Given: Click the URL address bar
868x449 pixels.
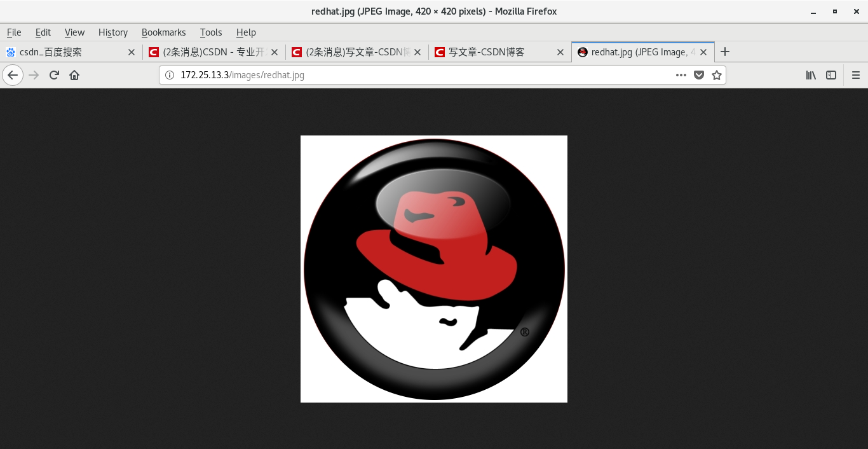Looking at the screenshot, I should (442, 75).
